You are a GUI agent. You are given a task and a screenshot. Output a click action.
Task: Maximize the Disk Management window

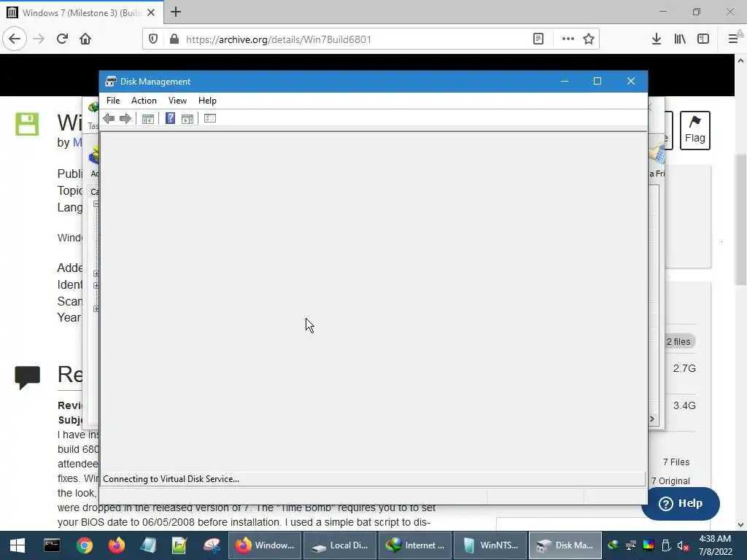597,82
